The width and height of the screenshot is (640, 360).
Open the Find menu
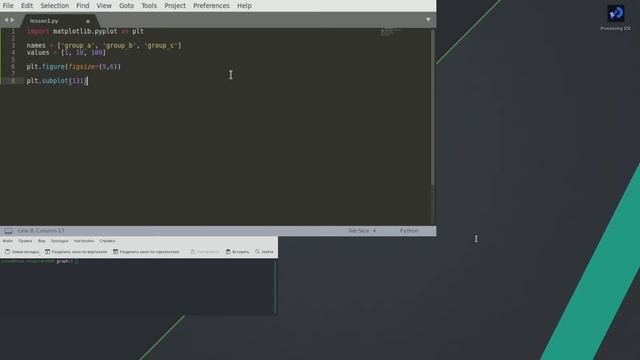82,6
